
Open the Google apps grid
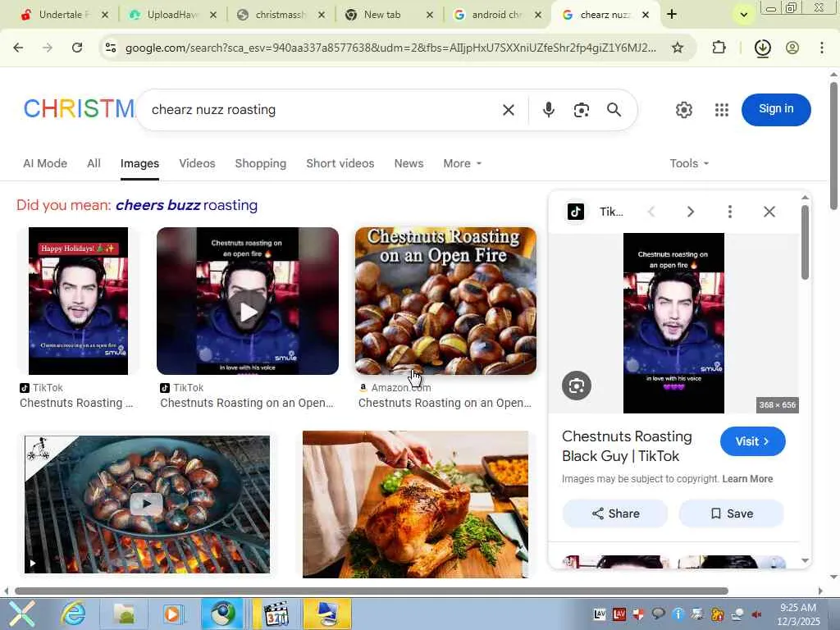722,110
